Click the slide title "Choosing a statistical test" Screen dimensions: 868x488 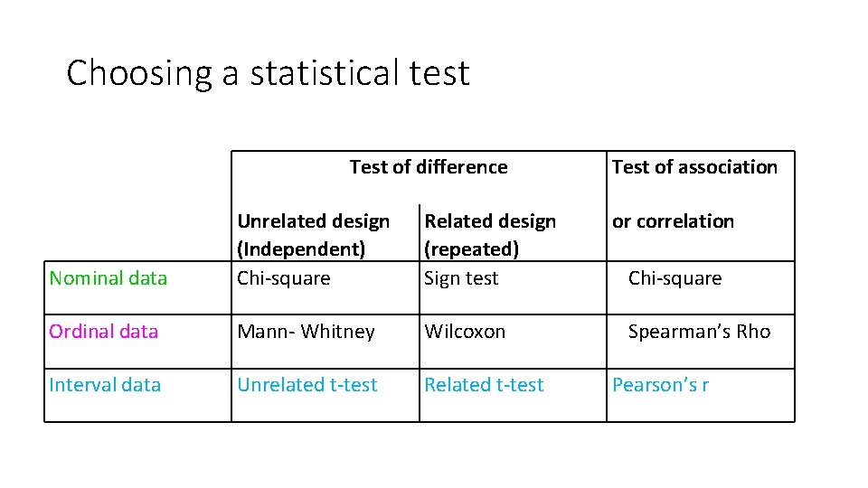(x=268, y=72)
